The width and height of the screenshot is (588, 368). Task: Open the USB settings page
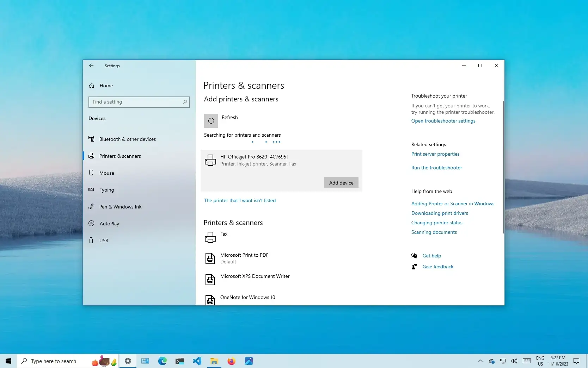pyautogui.click(x=139, y=241)
